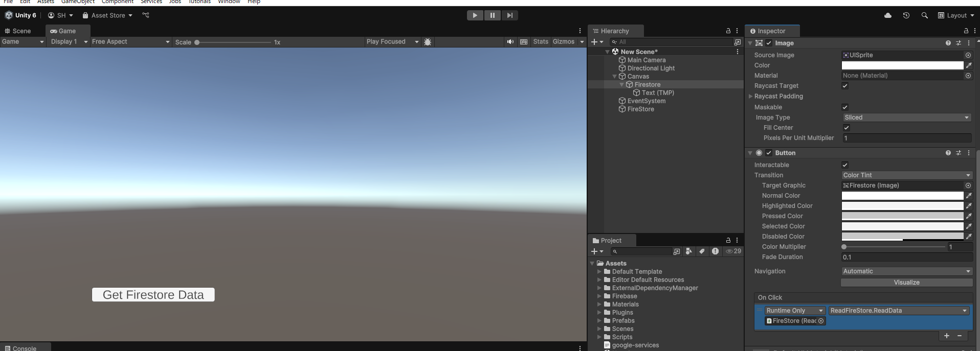This screenshot has width=980, height=351.
Task: Open the version control icon beside Asset Store
Action: pyautogui.click(x=146, y=15)
